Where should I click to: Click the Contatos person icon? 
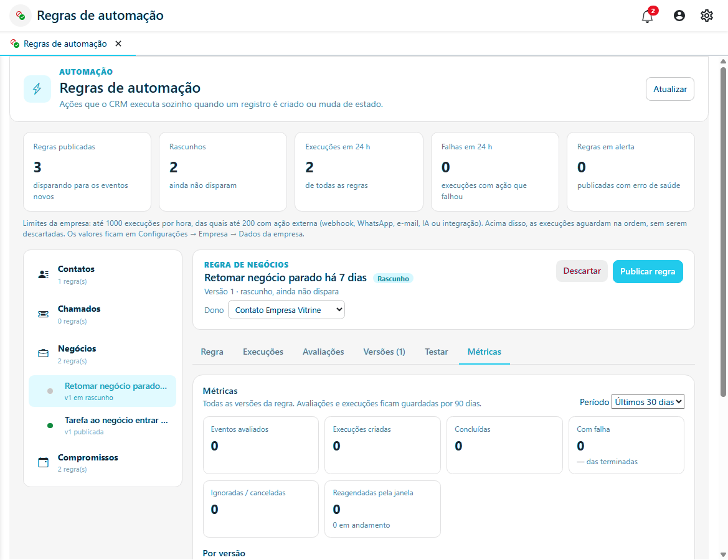coord(43,274)
